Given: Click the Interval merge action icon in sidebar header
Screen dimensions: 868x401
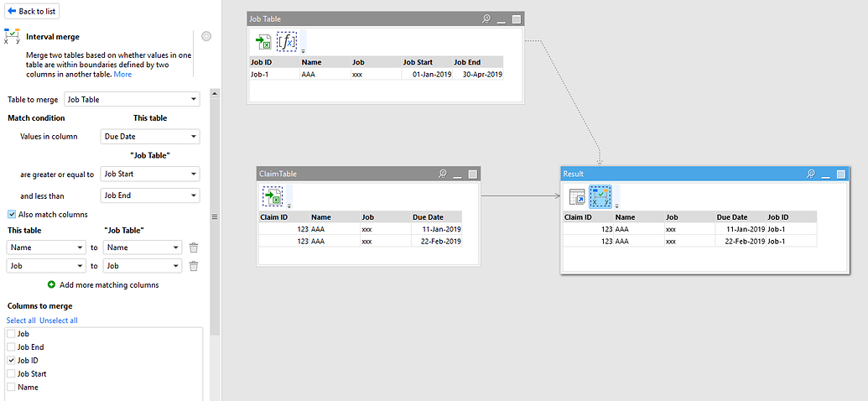Looking at the screenshot, I should (13, 37).
